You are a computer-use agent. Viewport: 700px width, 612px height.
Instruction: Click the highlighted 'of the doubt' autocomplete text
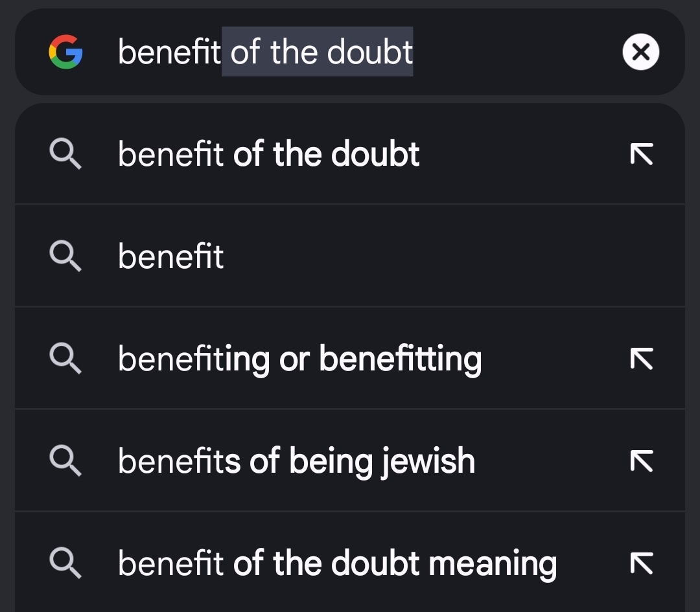click(x=318, y=52)
